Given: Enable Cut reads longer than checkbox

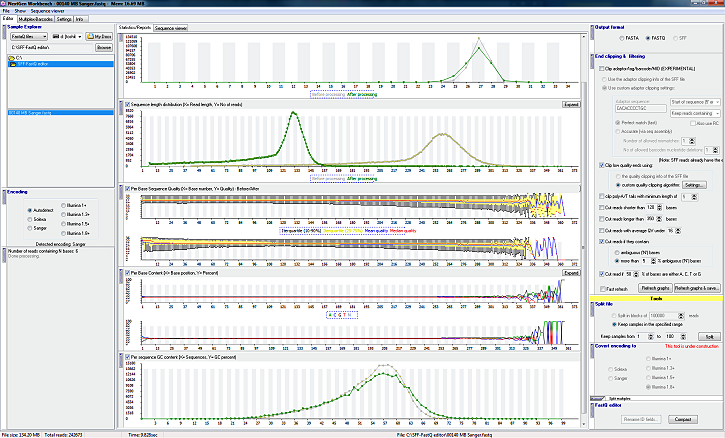Looking at the screenshot, I should [602, 219].
